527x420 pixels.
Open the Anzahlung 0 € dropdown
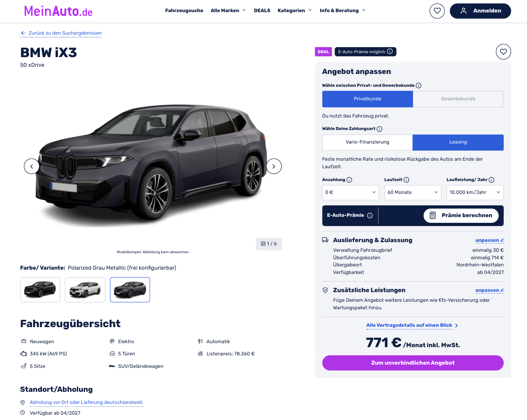351,192
